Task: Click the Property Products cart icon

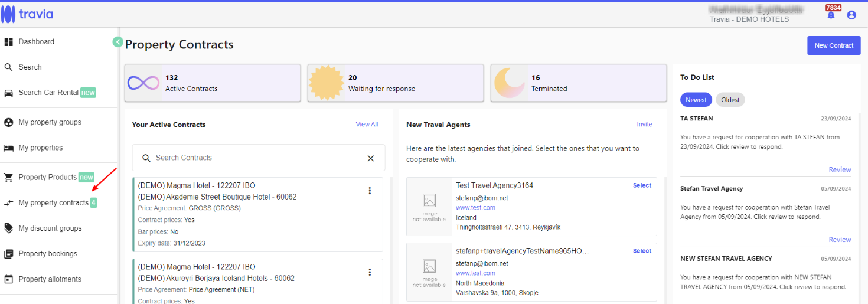Action: point(9,177)
